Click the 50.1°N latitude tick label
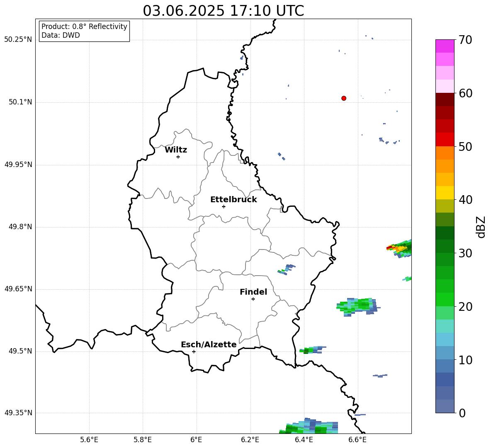This screenshot has height=448, width=491. [x=20, y=102]
